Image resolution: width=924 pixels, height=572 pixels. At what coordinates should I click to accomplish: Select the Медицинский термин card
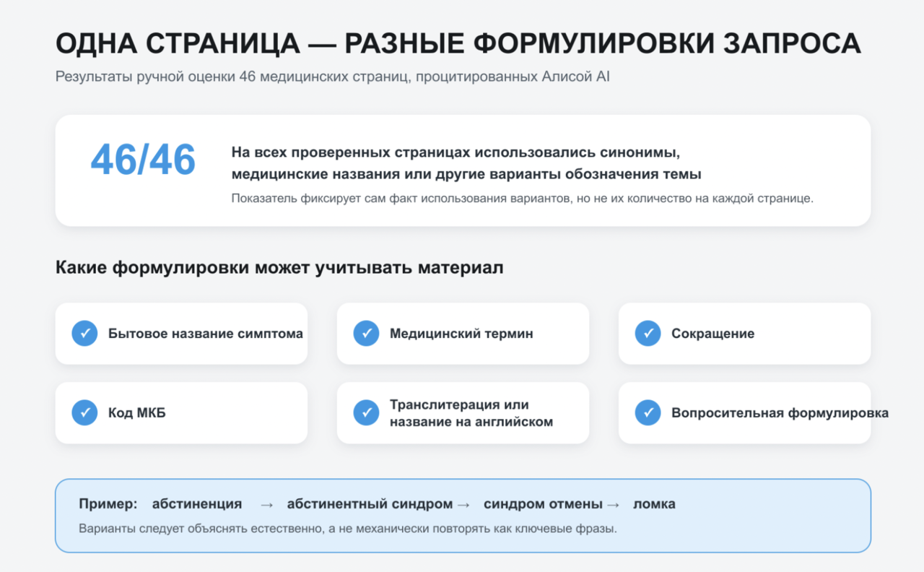click(463, 334)
